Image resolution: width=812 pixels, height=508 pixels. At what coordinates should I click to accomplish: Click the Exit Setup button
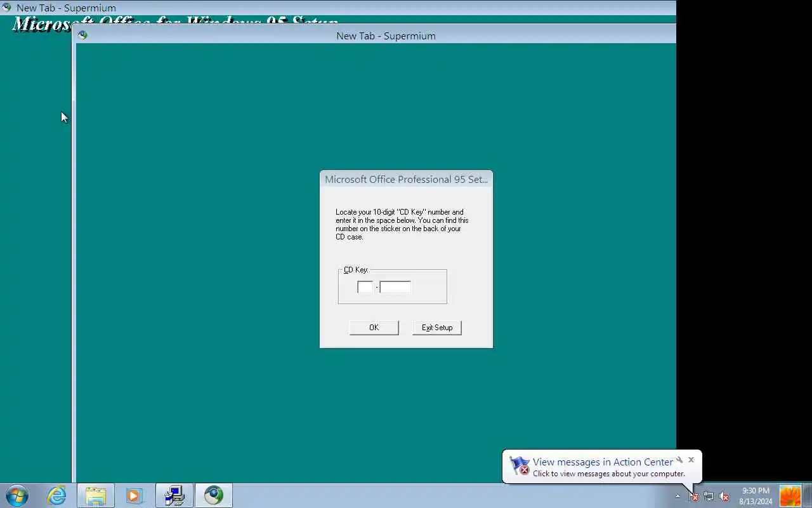[x=437, y=328]
